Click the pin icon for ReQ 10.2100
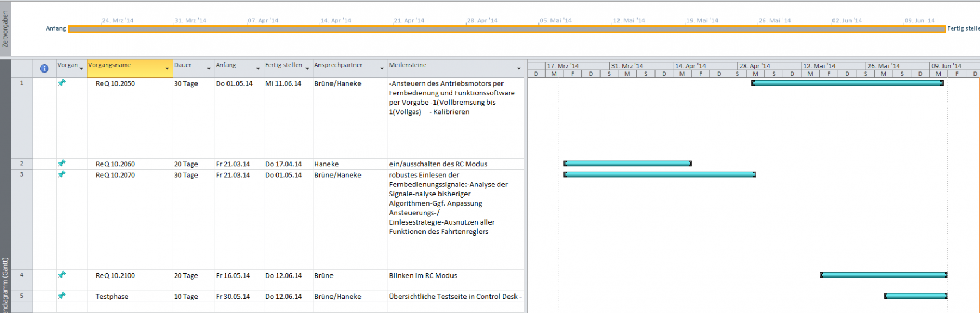Screen dimensions: 980x313 [62, 275]
